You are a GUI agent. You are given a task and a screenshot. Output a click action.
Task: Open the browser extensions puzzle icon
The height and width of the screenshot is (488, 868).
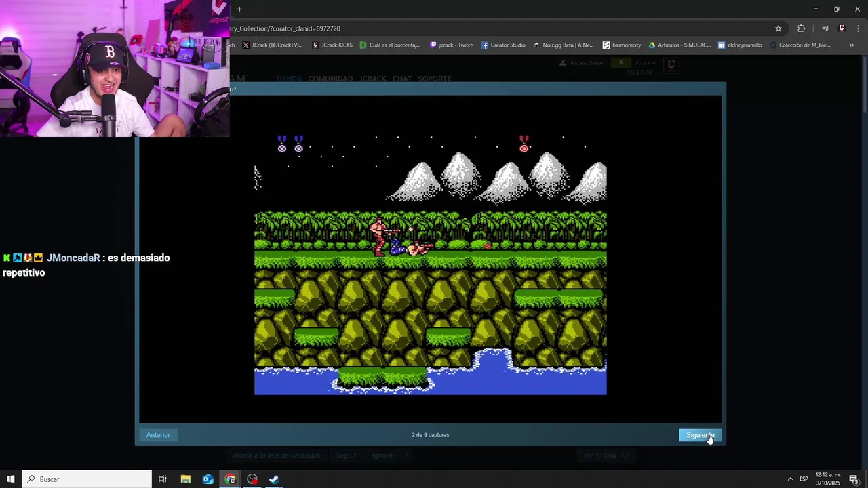click(802, 28)
